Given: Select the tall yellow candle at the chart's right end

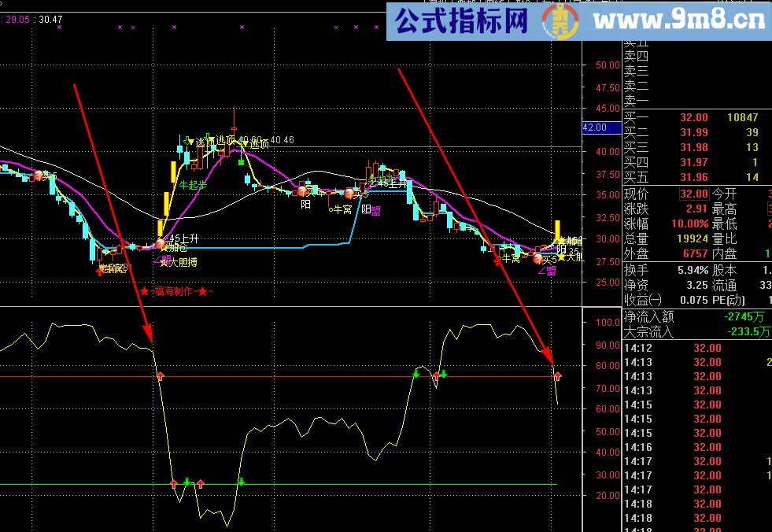Looking at the screenshot, I should point(557,231).
